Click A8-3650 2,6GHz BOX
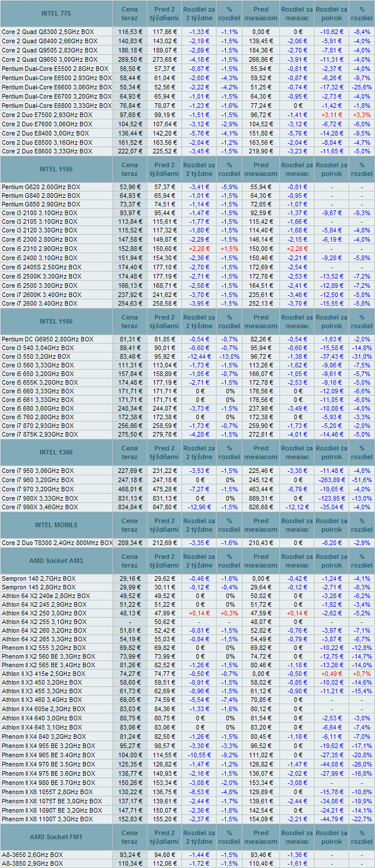The height and width of the screenshot is (868, 375). coord(31,855)
